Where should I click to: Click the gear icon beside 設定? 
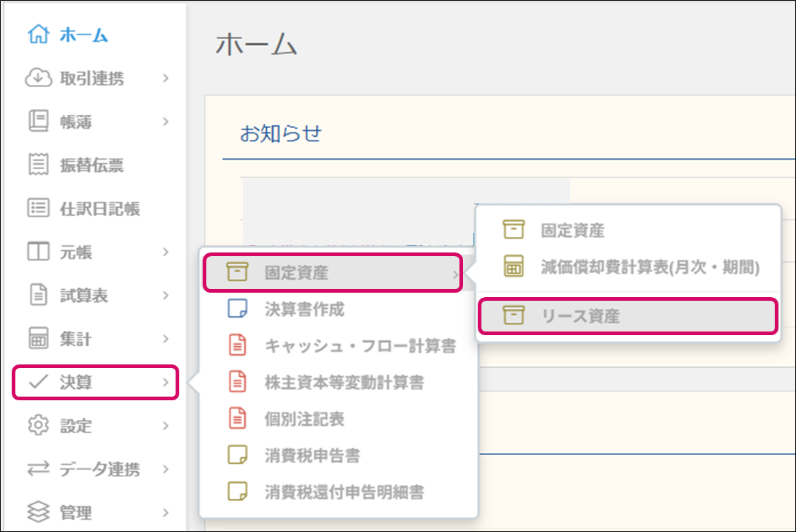click(x=38, y=425)
